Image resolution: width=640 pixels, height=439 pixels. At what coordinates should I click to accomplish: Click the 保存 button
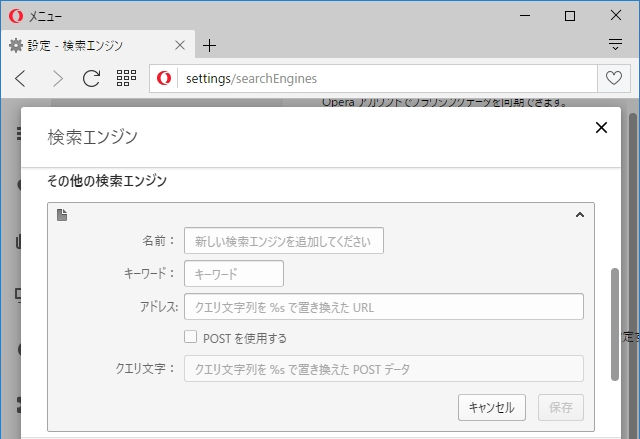pyautogui.click(x=560, y=407)
